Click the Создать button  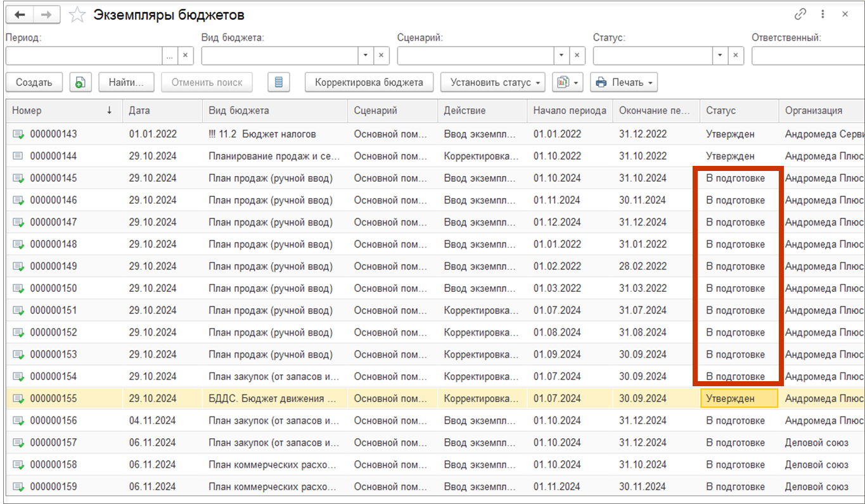coord(34,82)
